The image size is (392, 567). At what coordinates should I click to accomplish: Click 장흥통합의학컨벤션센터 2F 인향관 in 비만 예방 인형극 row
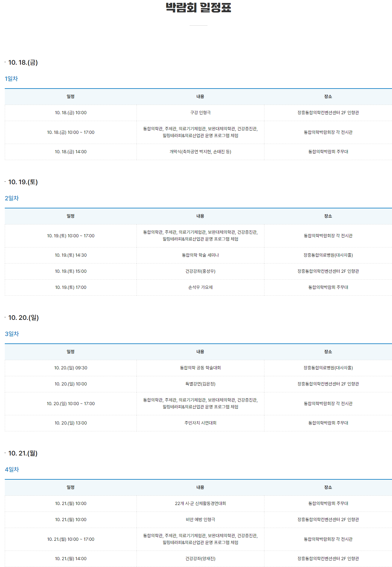point(328,520)
